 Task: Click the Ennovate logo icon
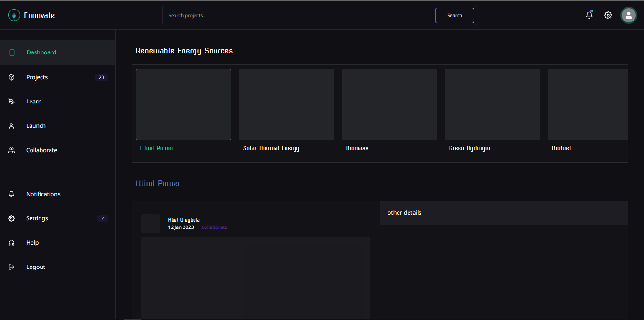pos(14,15)
